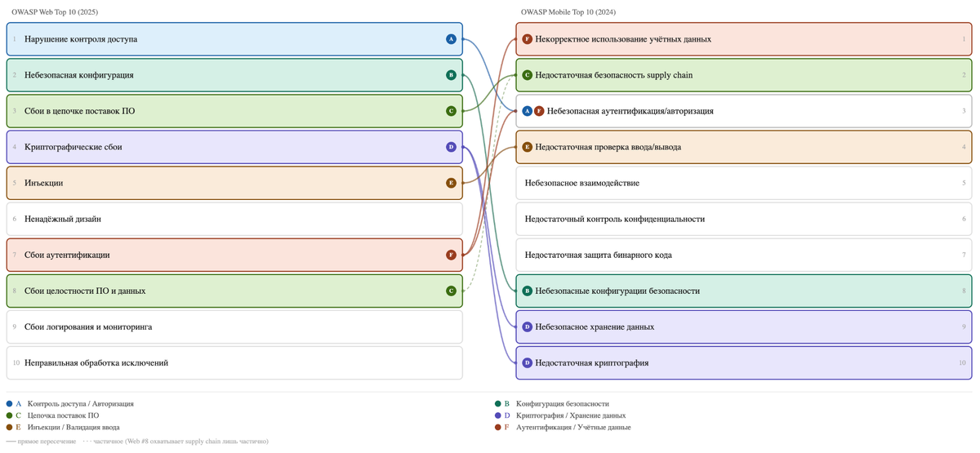Viewport: 980px width, 453px height.
Task: Click legend label Инъекции / Валидация ввода
Action: [x=73, y=427]
